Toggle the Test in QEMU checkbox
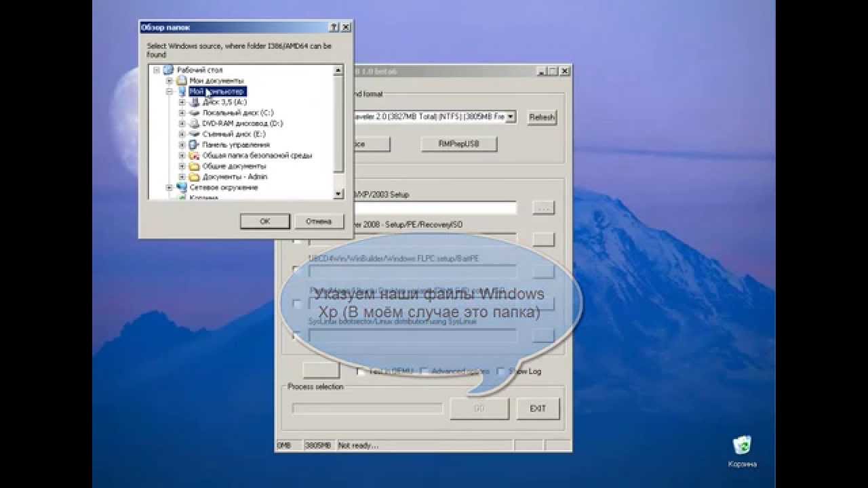 point(361,371)
